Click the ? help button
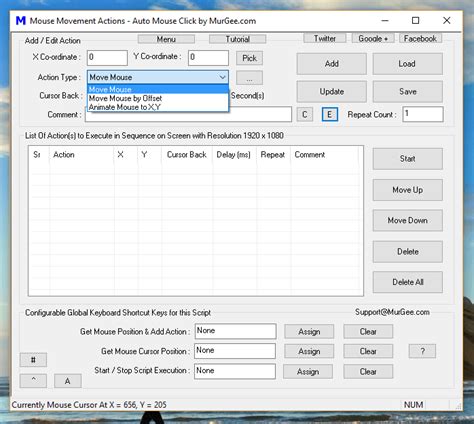 click(422, 351)
